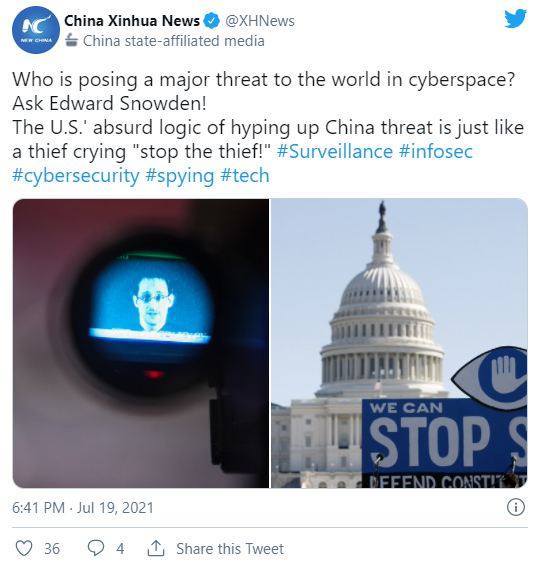Follow the #cybersecurity hashtag link
The height and width of the screenshot is (564, 538).
point(76,176)
